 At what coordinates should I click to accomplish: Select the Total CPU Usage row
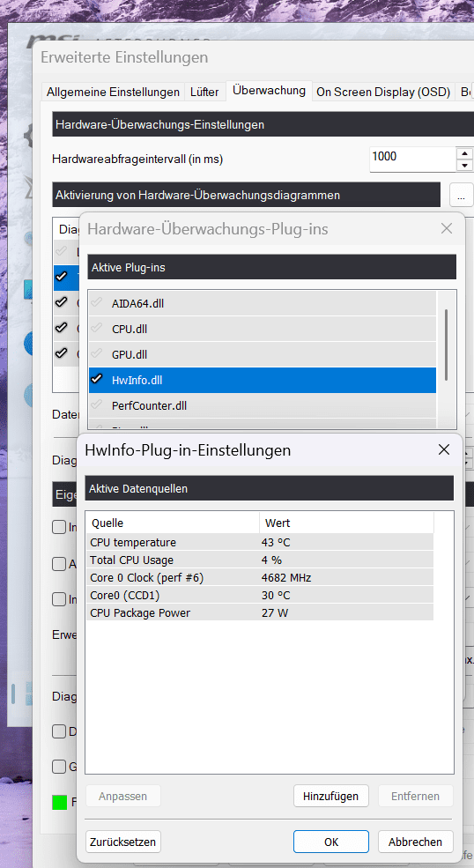pos(260,560)
